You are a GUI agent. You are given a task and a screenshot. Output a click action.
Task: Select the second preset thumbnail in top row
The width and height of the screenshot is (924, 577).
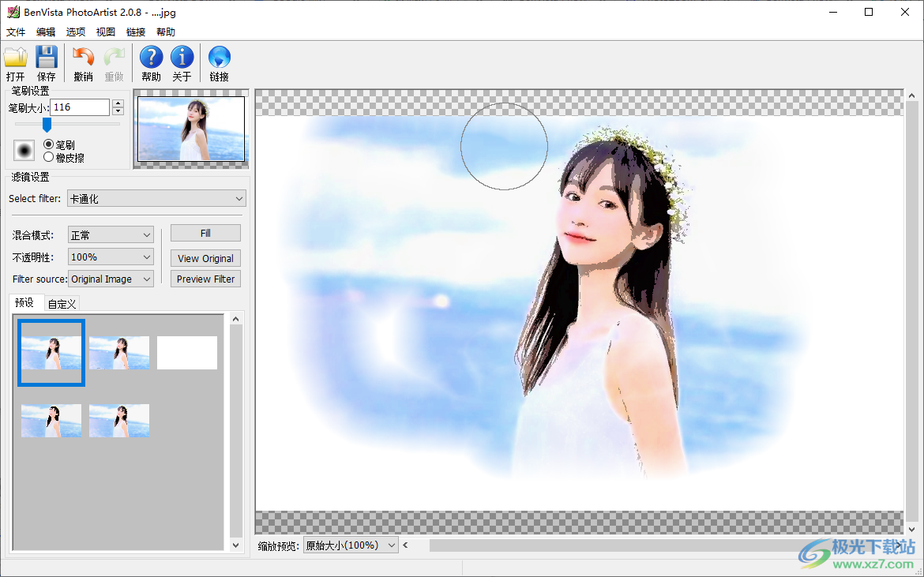[x=119, y=353]
